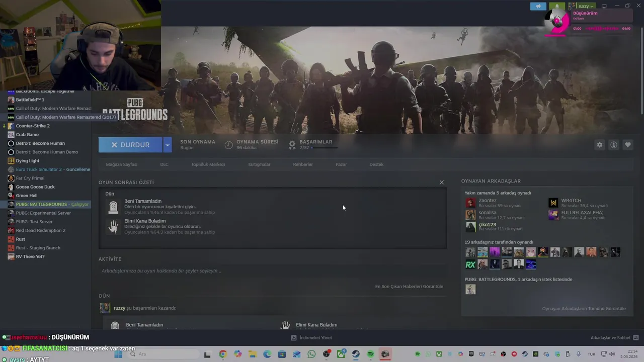The height and width of the screenshot is (362, 644).
Task: Open the RX logo friend avatar
Action: click(470, 264)
